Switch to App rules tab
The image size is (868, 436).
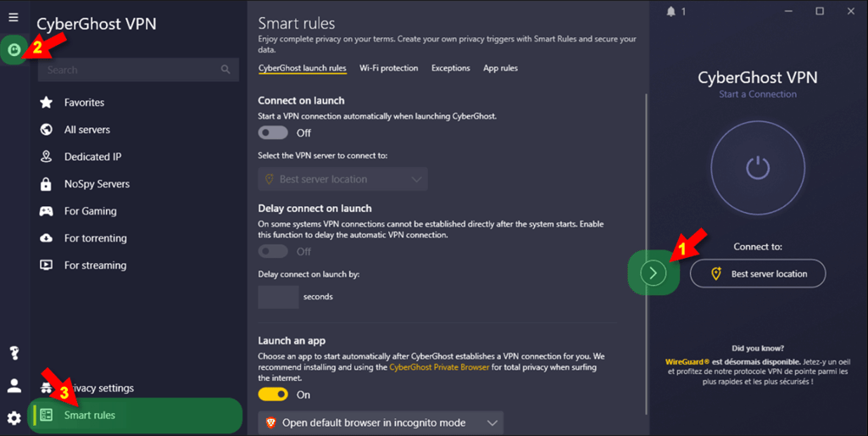pos(500,68)
